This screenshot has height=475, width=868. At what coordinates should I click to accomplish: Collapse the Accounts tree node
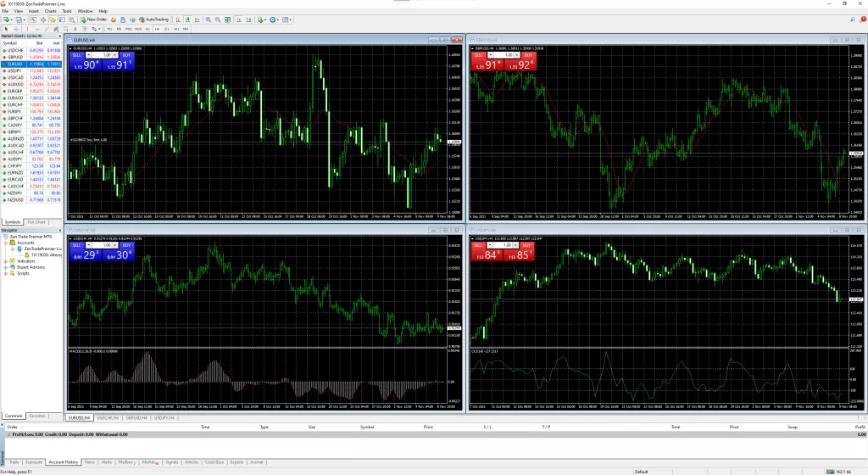[x=6, y=242]
